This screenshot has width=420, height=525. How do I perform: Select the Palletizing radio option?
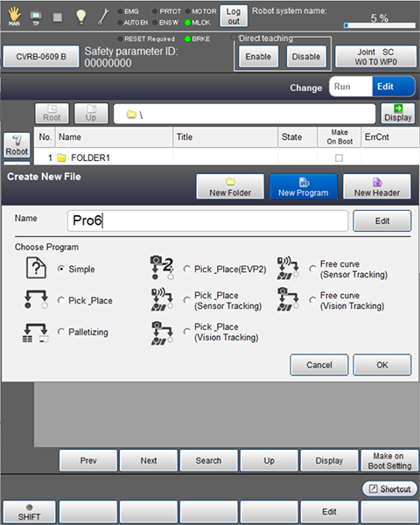61,332
